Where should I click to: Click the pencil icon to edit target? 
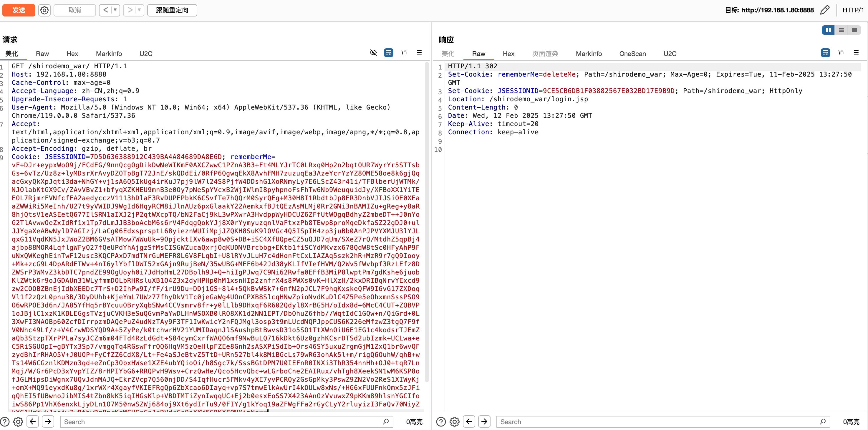824,10
